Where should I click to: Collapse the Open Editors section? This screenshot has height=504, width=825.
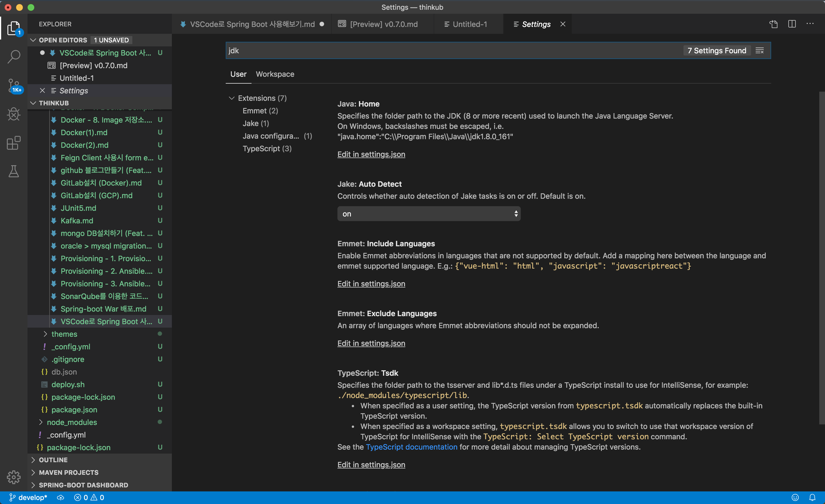tap(33, 40)
